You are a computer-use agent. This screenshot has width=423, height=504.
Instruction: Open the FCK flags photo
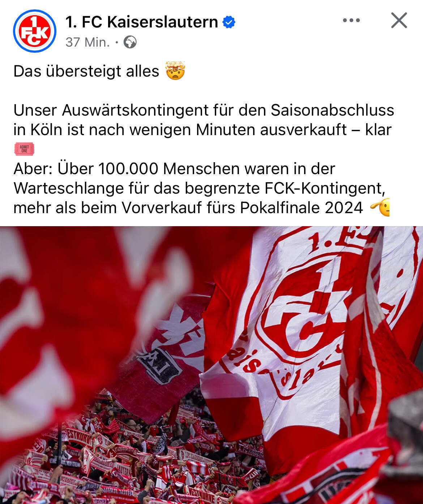tap(211, 365)
